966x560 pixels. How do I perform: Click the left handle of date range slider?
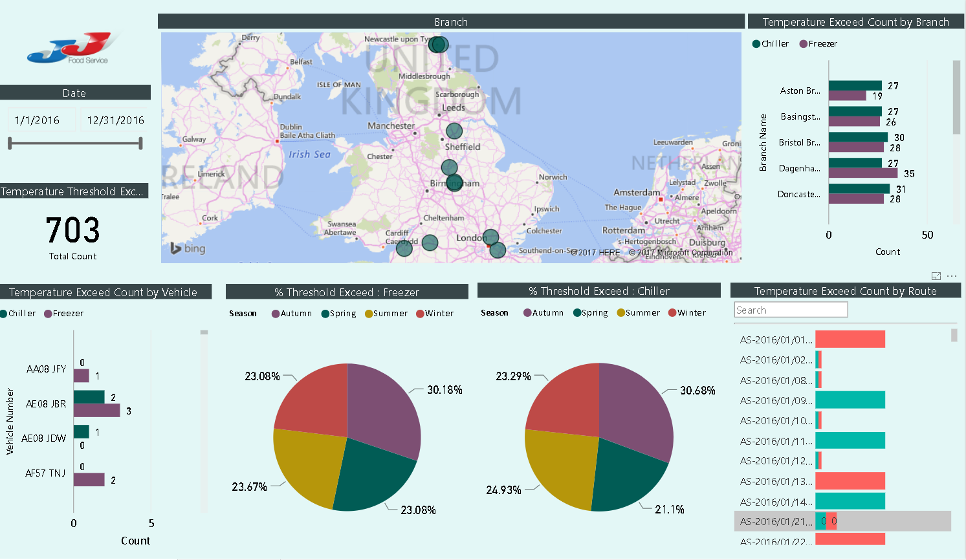[8, 142]
